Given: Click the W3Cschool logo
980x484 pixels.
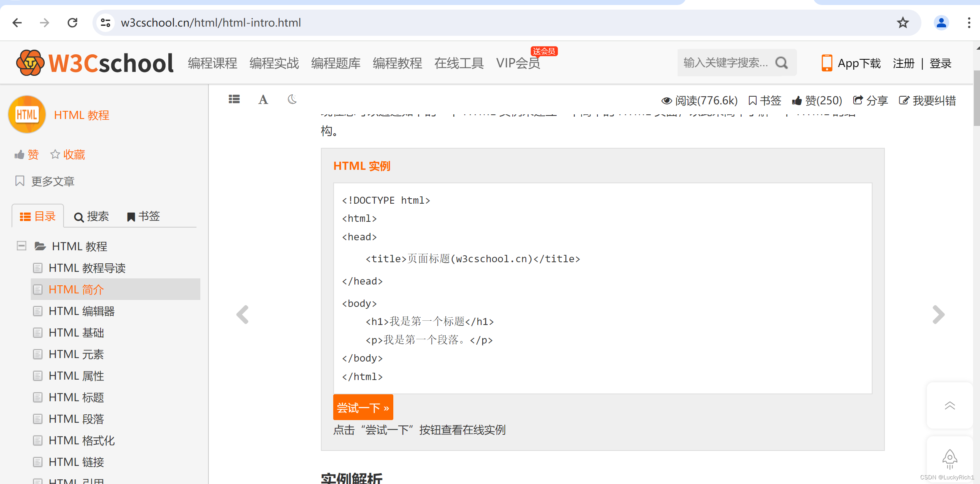Looking at the screenshot, I should pyautogui.click(x=95, y=63).
